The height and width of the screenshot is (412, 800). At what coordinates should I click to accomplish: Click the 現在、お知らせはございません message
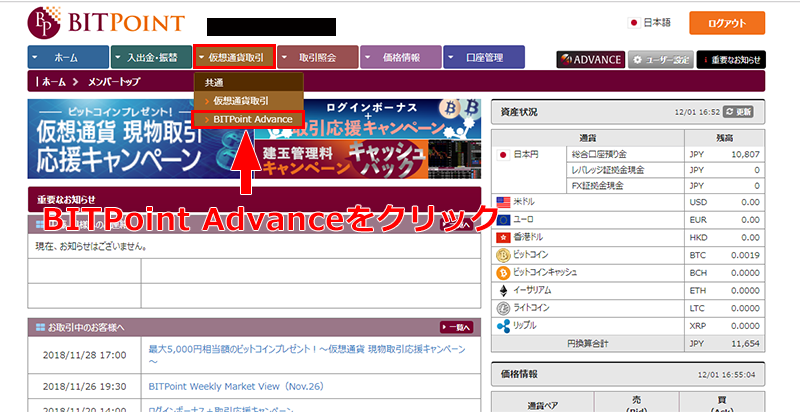[91, 247]
